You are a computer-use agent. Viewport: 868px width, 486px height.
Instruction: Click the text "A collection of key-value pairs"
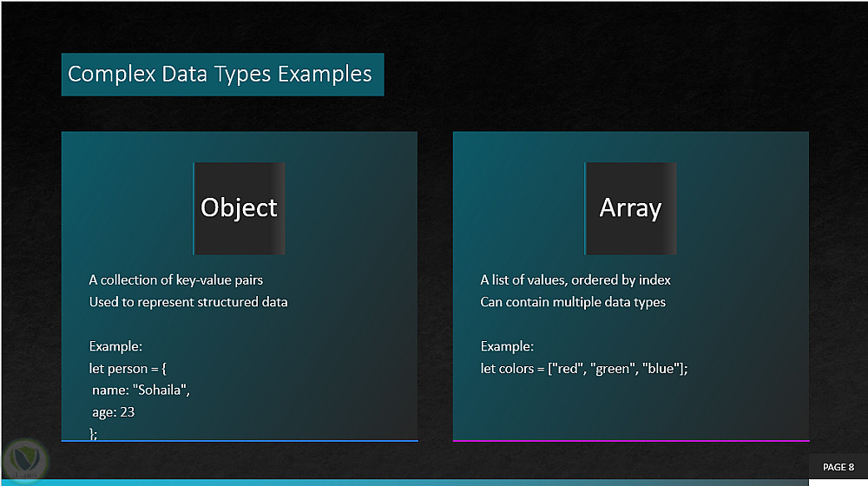tap(175, 279)
